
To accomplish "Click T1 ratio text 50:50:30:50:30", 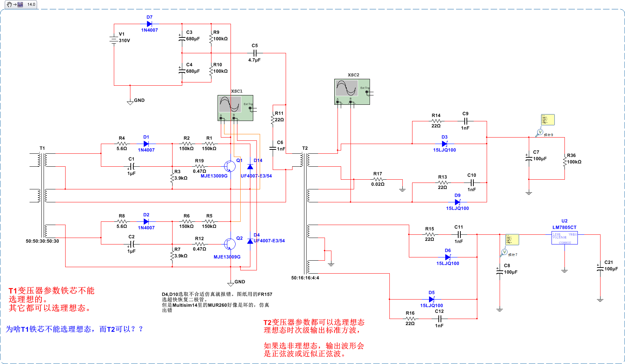I will [42, 241].
